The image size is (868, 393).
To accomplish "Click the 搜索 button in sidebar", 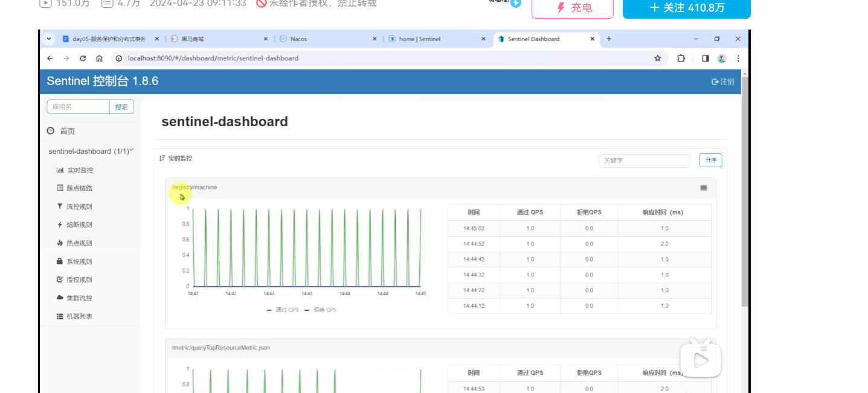I will point(121,107).
